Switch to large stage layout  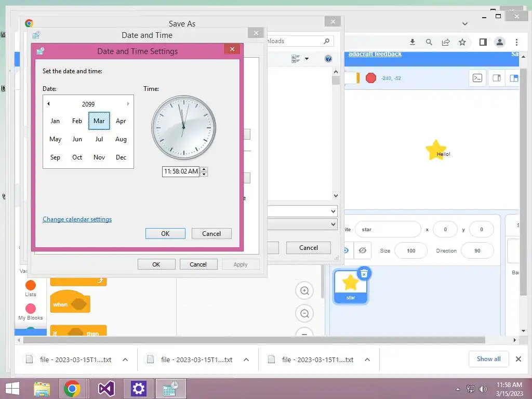point(513,78)
